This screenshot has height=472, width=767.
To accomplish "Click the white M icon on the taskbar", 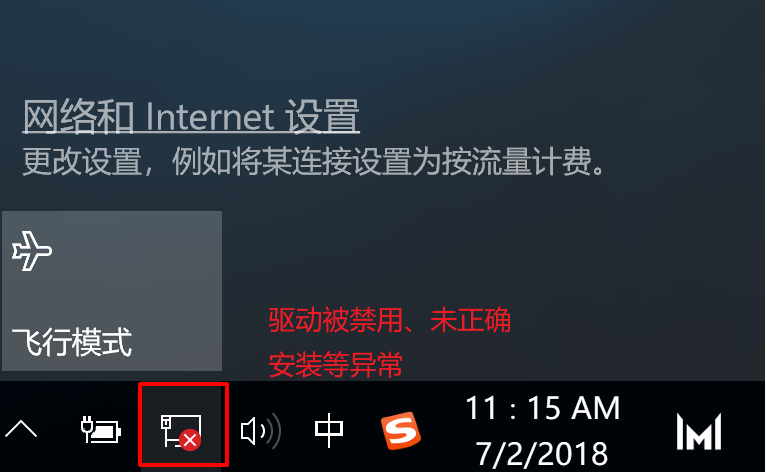I will tap(699, 431).
